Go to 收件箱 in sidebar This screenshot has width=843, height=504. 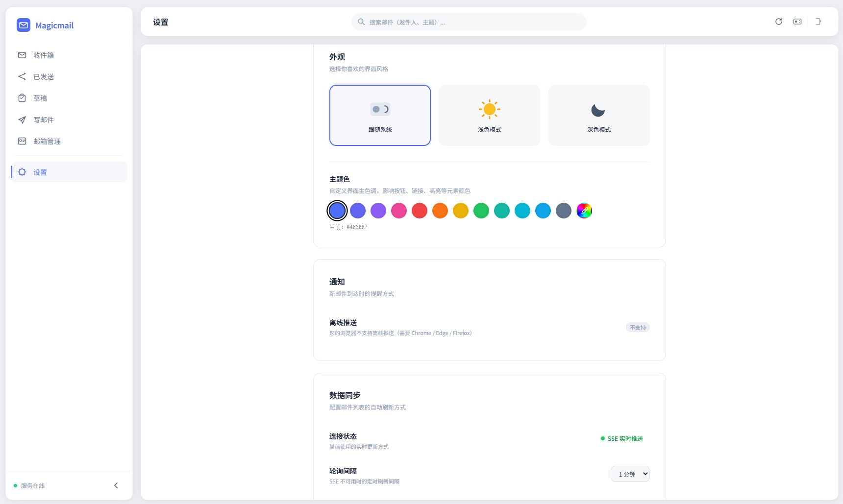click(69, 55)
